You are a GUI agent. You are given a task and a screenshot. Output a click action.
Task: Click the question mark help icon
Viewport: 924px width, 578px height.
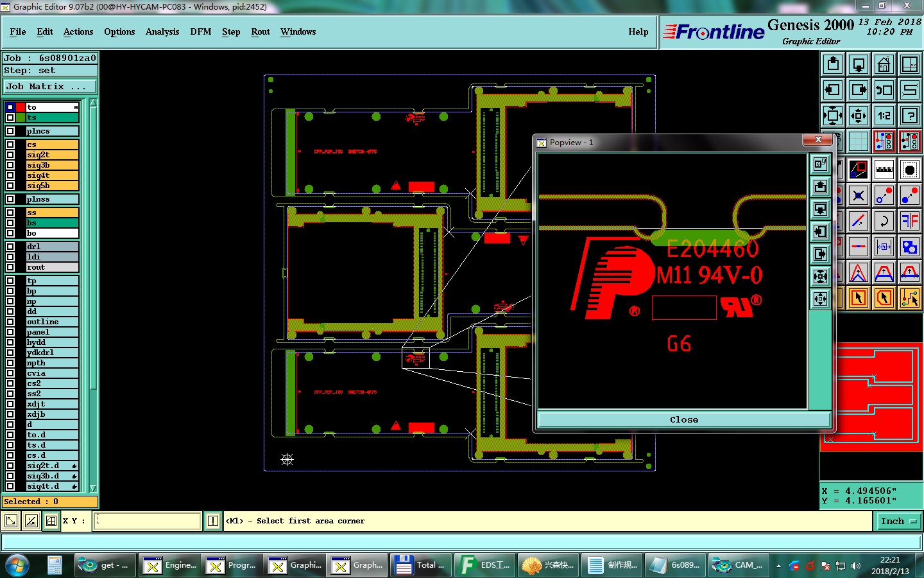point(910,116)
